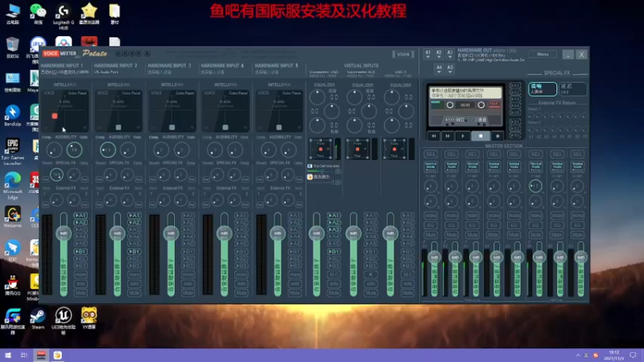
Task: Click the last SEL button in Master Section
Action: coord(577,154)
